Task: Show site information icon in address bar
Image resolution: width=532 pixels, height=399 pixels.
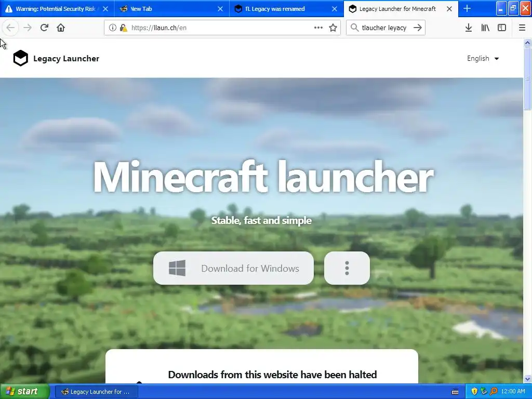Action: pos(112,28)
